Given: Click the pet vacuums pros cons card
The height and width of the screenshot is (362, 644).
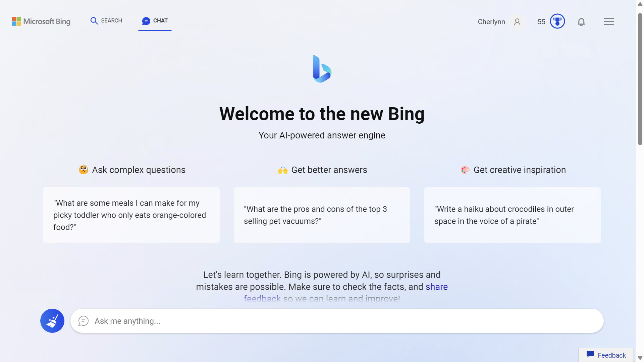Looking at the screenshot, I should [322, 215].
